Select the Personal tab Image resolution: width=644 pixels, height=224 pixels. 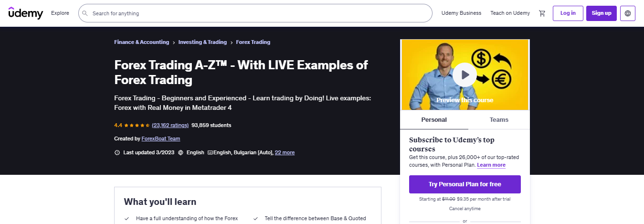pos(434,120)
